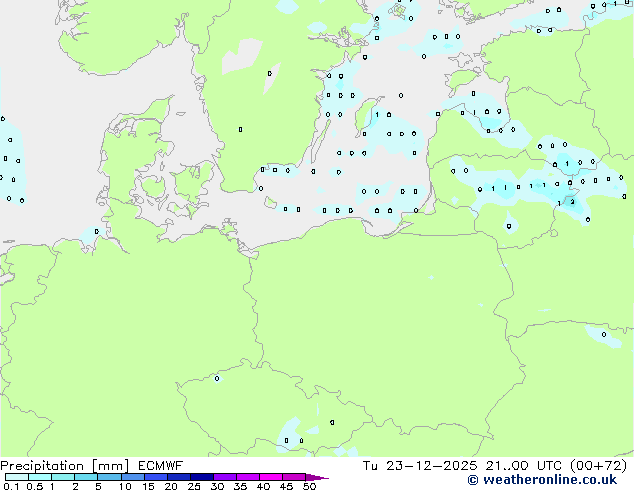This screenshot has height=490, width=634.
Task: Pick the 0.5–1 mm legend color swatch
Action: click(40, 477)
